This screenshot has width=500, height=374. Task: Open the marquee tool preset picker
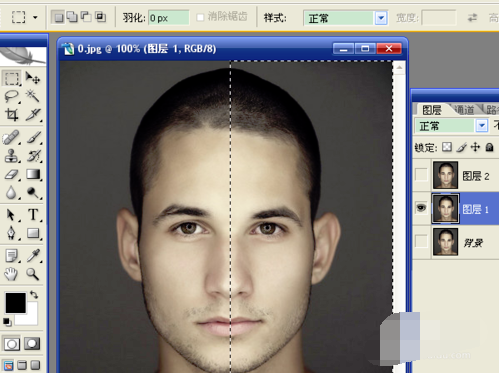click(35, 17)
